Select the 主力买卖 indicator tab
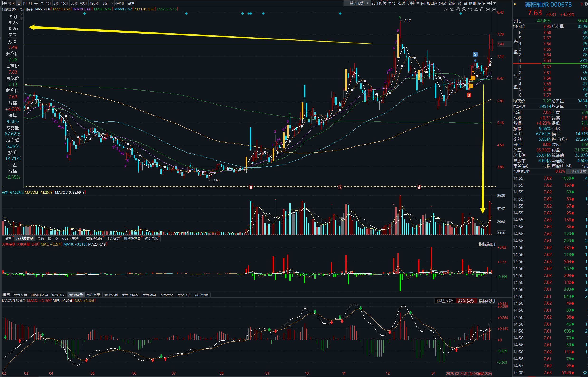The width and height of the screenshot is (588, 377). (x=20, y=295)
